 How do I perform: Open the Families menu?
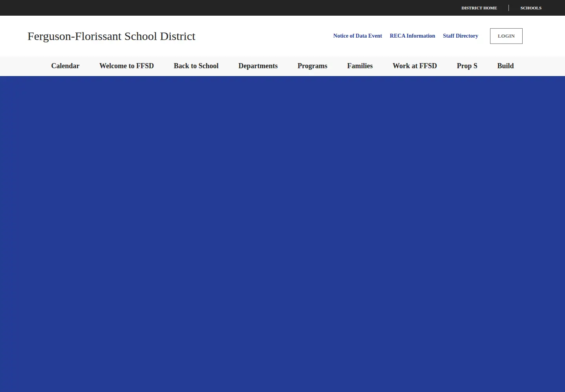(x=360, y=66)
